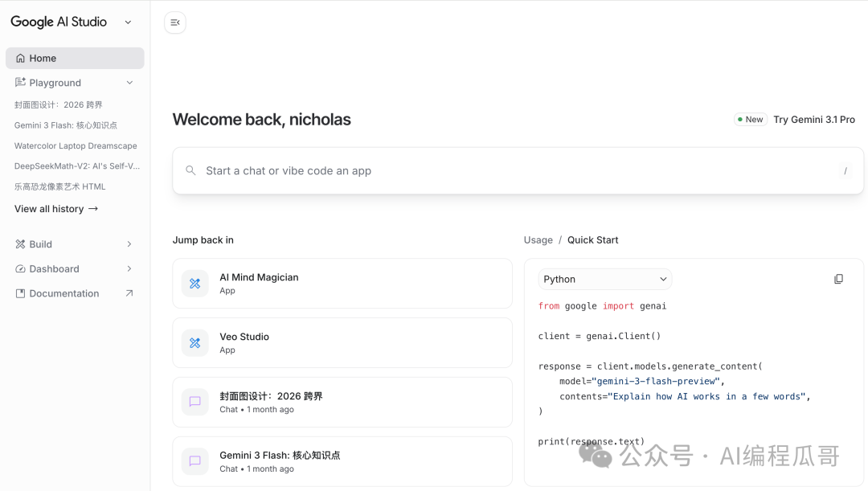Screen dimensions: 868x491
Task: Click the Playground sparkle icon
Action: point(20,83)
